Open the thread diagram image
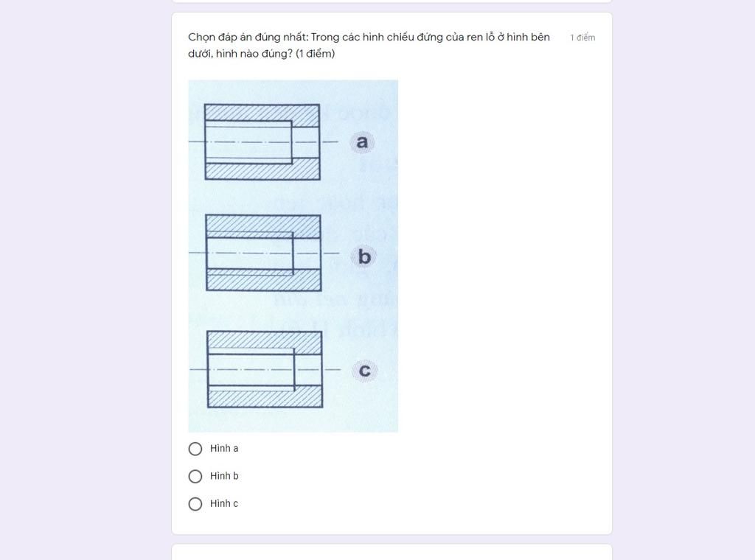The height and width of the screenshot is (560, 755). point(293,256)
